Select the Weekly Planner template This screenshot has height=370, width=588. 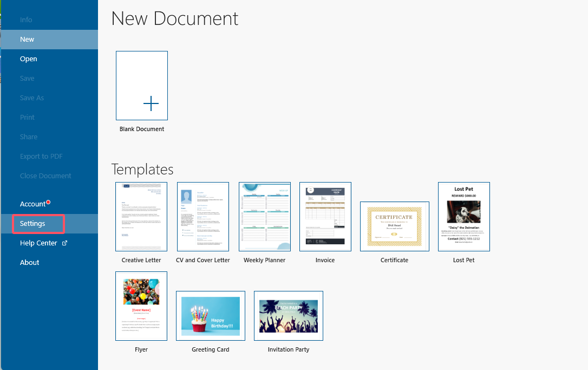(265, 217)
